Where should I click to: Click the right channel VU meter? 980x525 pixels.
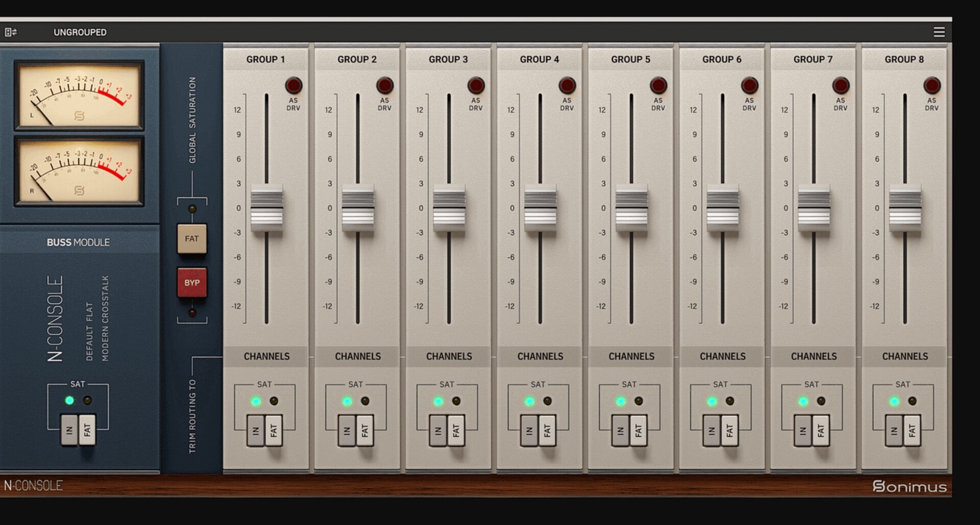(x=79, y=171)
